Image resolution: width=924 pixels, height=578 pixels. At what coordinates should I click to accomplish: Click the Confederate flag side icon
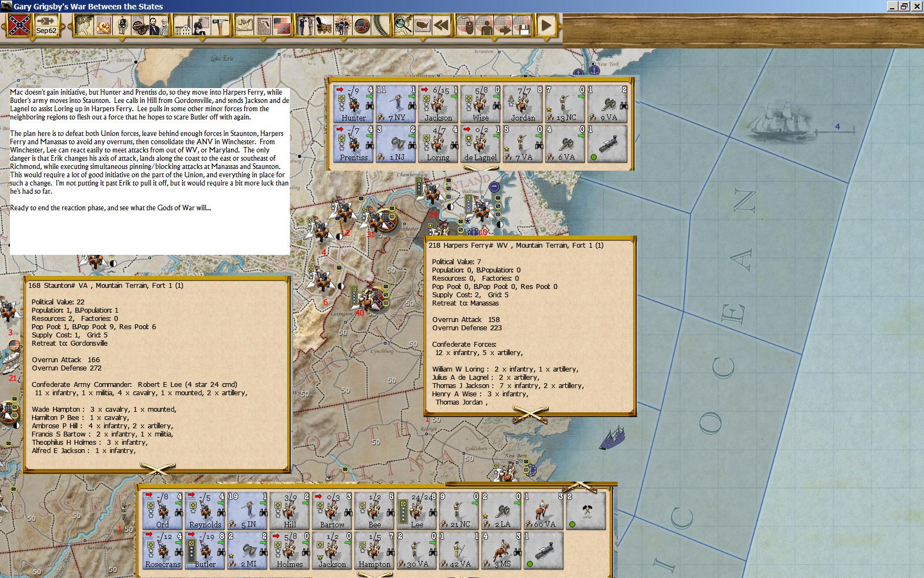(19, 25)
